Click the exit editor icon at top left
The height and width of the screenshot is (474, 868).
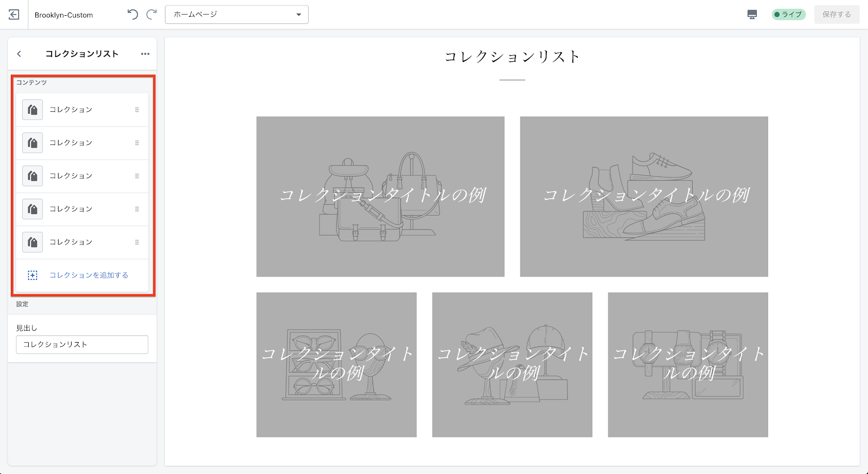pos(14,15)
